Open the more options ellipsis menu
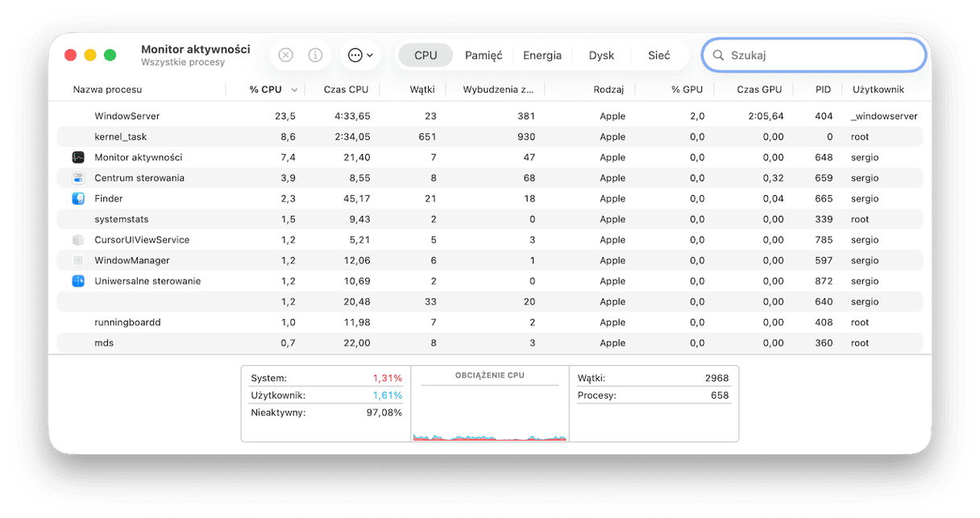 click(359, 56)
